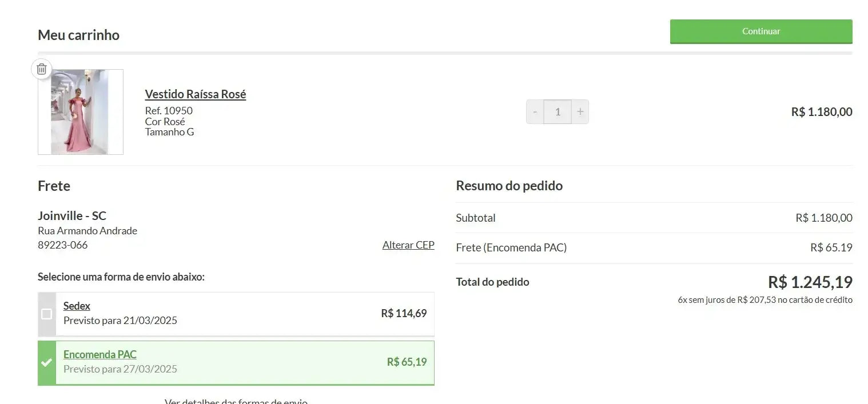The height and width of the screenshot is (404, 868).
Task: Increase quantity with the plus button
Action: point(580,112)
